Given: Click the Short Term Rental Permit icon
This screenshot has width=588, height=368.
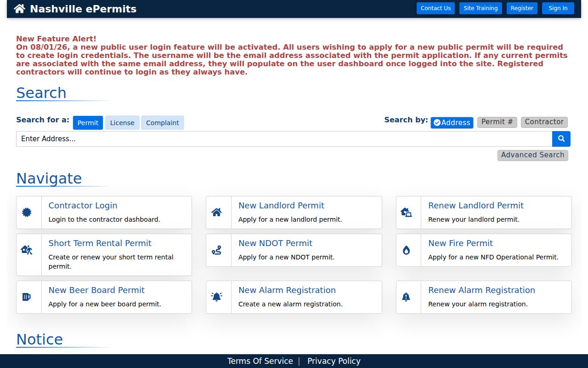Looking at the screenshot, I should (27, 250).
